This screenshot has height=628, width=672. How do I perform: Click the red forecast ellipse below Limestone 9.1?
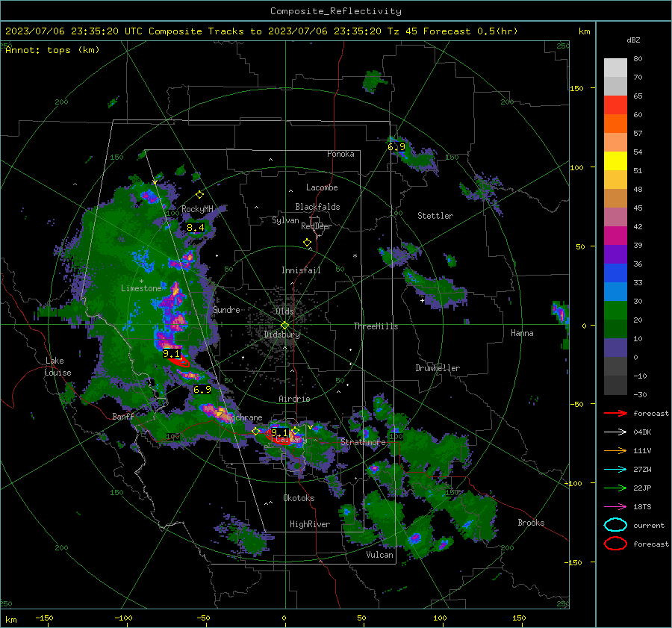[179, 362]
